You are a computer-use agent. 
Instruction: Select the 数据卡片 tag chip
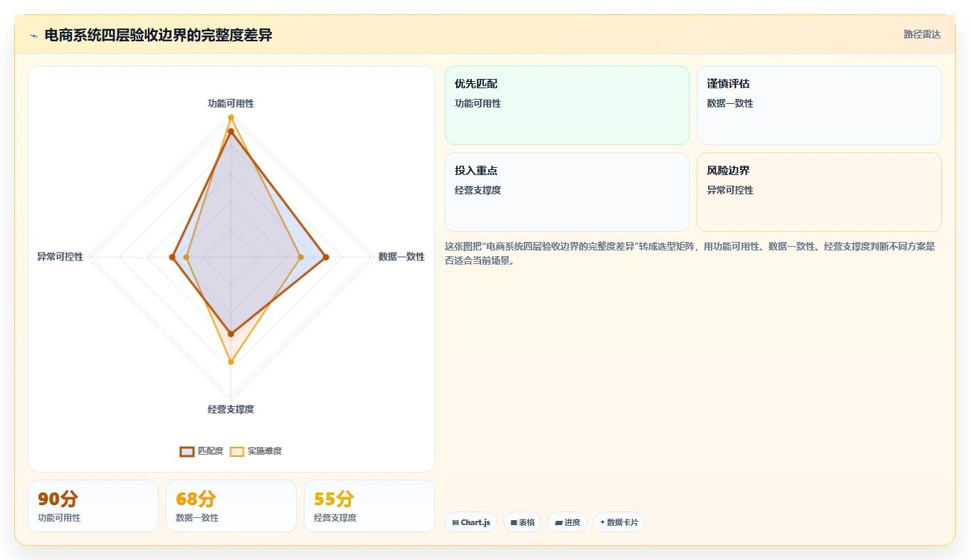(619, 522)
